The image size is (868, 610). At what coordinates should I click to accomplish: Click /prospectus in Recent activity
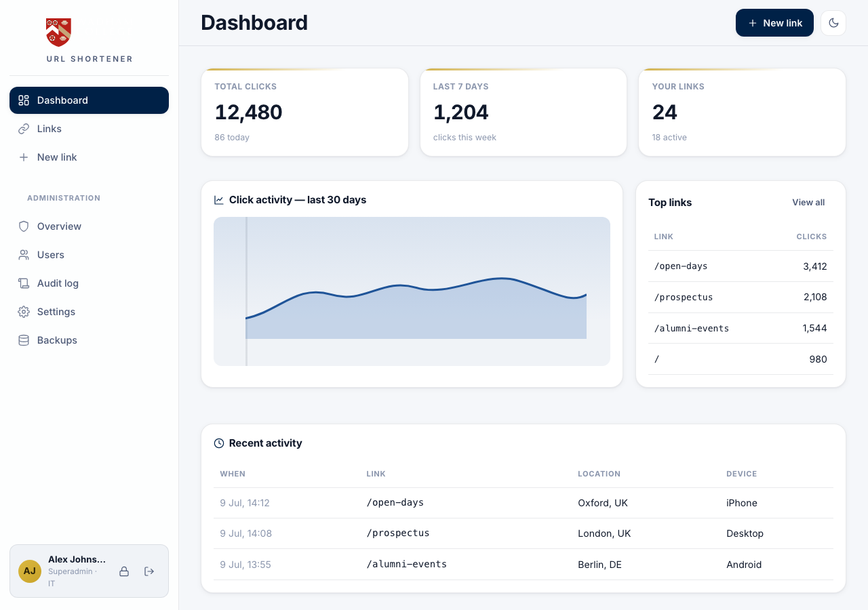pos(398,533)
